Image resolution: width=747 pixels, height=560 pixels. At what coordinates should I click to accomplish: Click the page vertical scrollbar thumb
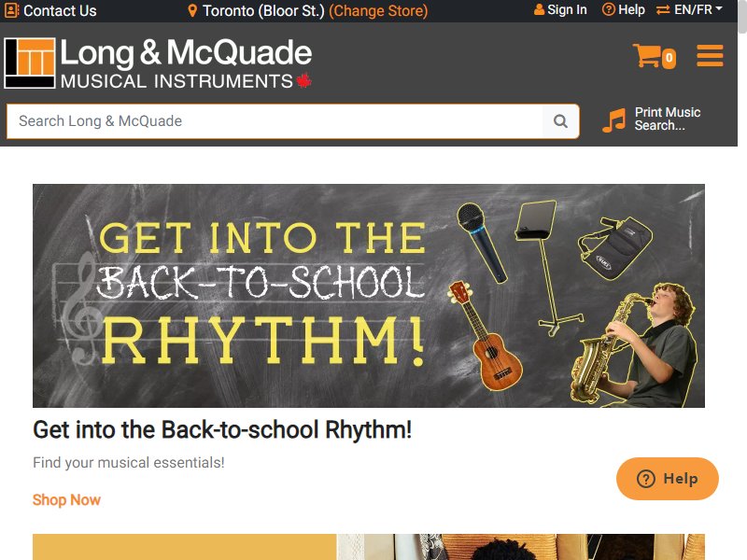pos(742,17)
